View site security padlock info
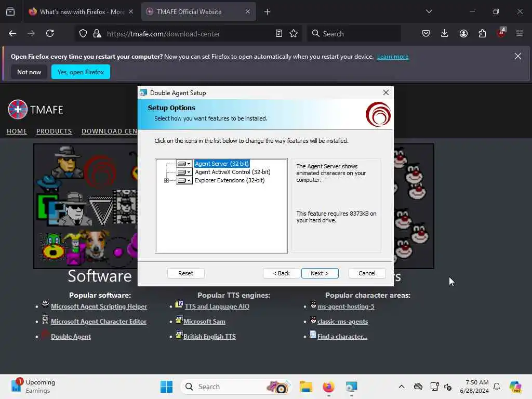 pos(97,34)
